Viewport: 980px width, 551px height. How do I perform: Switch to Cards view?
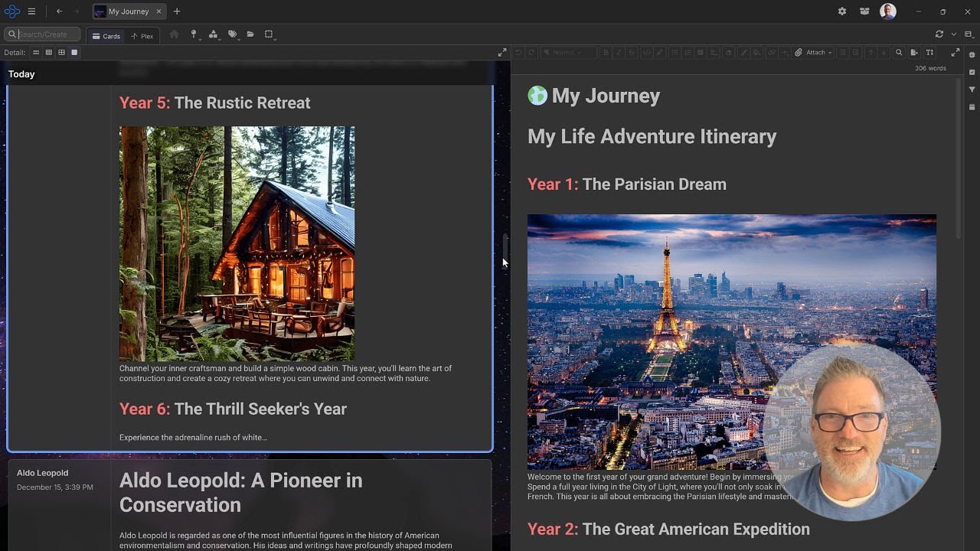click(106, 36)
